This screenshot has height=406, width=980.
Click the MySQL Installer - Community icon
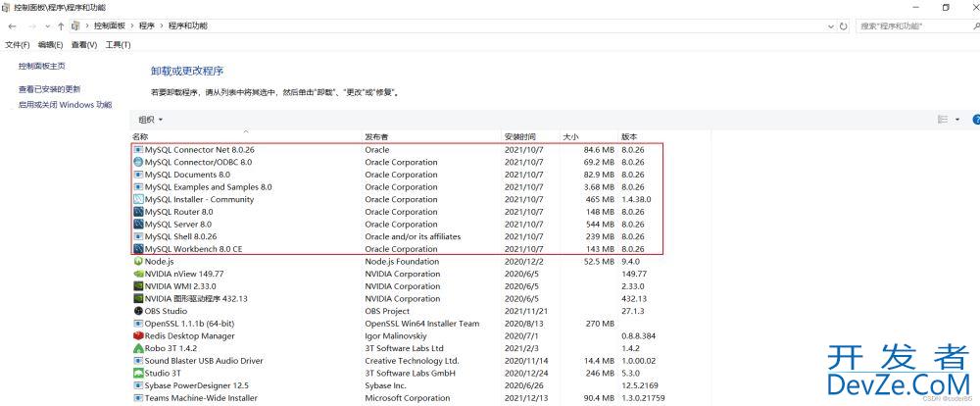pyautogui.click(x=139, y=199)
